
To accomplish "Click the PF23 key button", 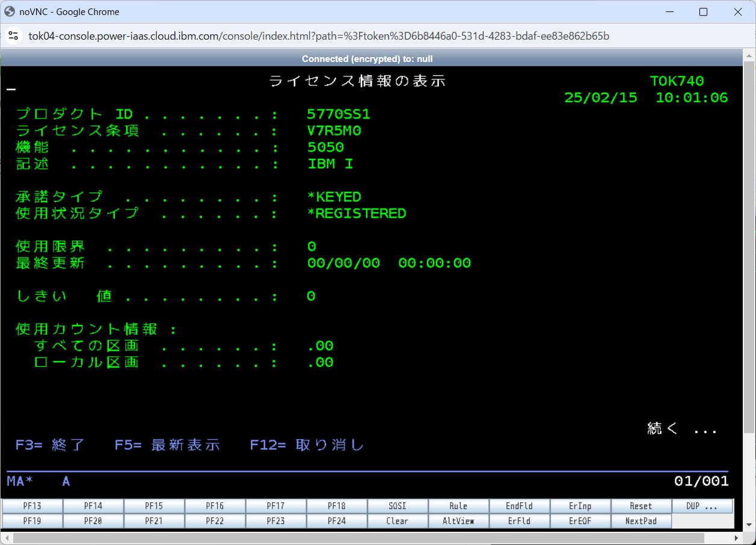I will (x=276, y=521).
